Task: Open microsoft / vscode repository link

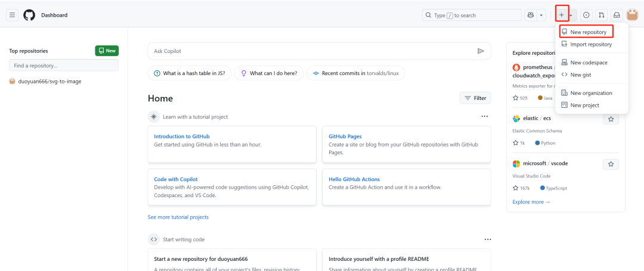Action: [546, 163]
